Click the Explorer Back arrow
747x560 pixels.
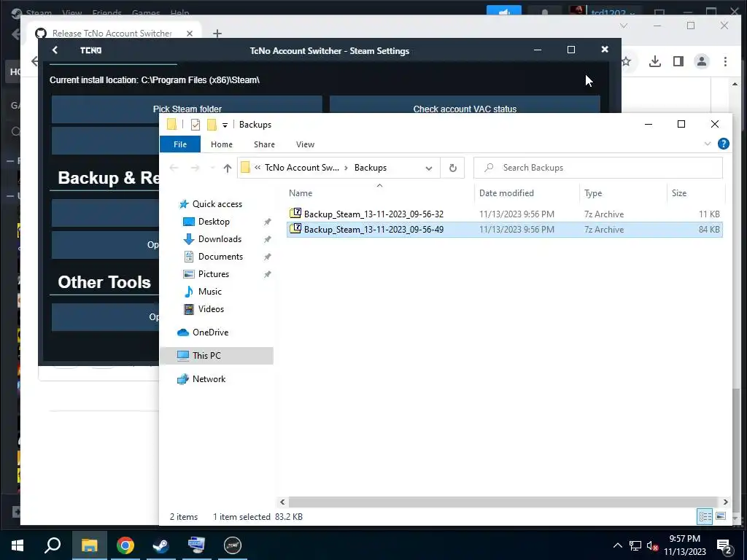click(x=174, y=168)
